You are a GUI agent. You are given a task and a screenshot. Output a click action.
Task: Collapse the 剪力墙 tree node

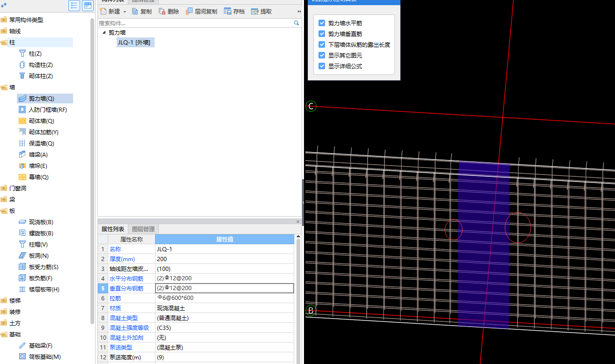(104, 33)
